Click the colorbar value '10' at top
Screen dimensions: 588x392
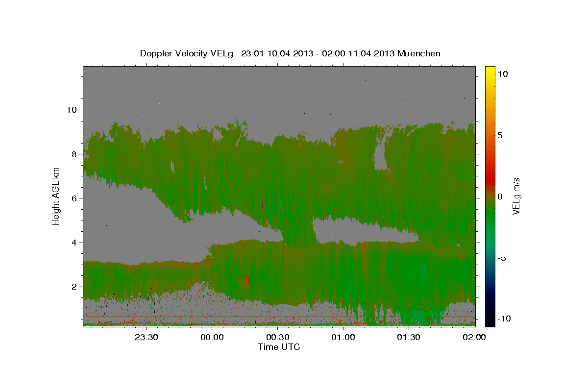tap(503, 73)
